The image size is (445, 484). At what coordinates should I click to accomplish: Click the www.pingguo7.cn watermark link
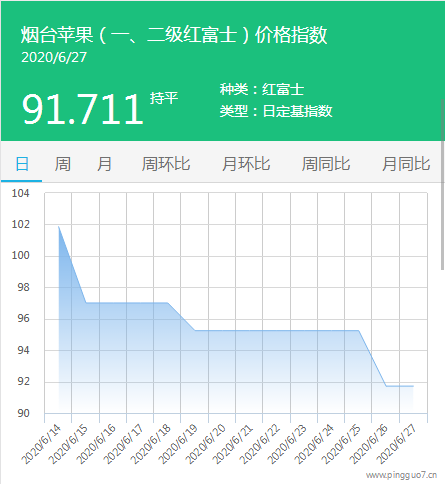point(401,475)
